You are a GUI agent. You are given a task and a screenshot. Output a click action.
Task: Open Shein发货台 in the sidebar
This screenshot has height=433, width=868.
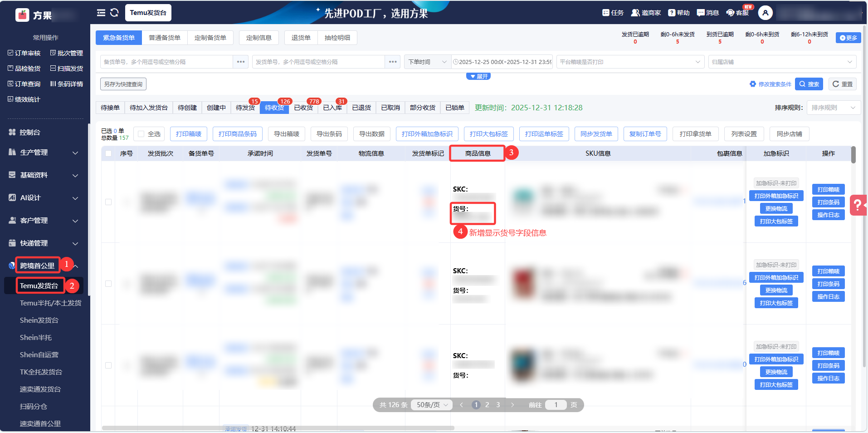(x=39, y=320)
